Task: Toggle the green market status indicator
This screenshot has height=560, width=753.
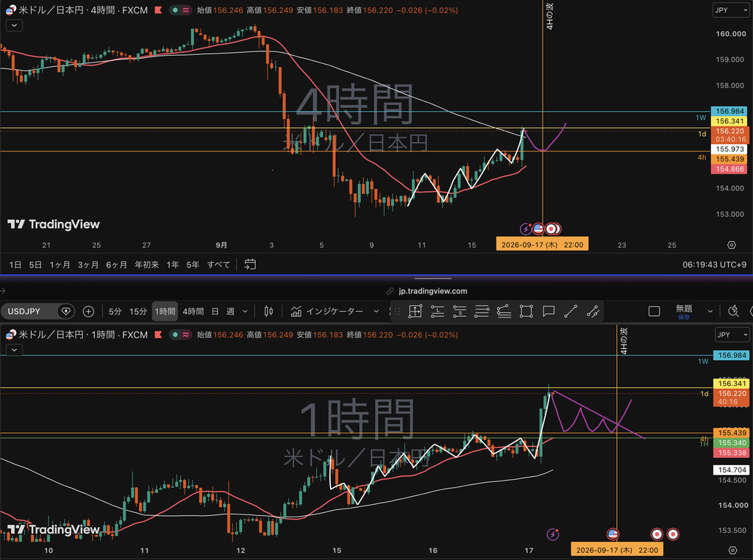Action: (x=175, y=10)
